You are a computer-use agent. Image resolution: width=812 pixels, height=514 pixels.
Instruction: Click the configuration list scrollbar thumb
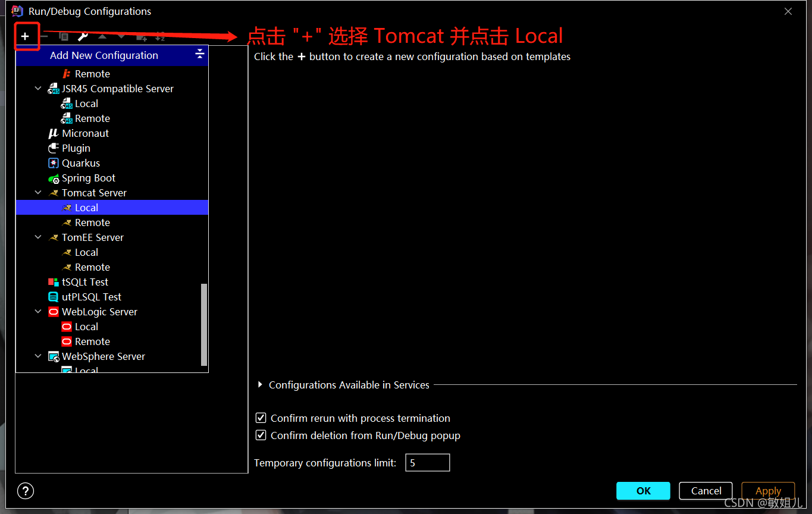pyautogui.click(x=204, y=324)
